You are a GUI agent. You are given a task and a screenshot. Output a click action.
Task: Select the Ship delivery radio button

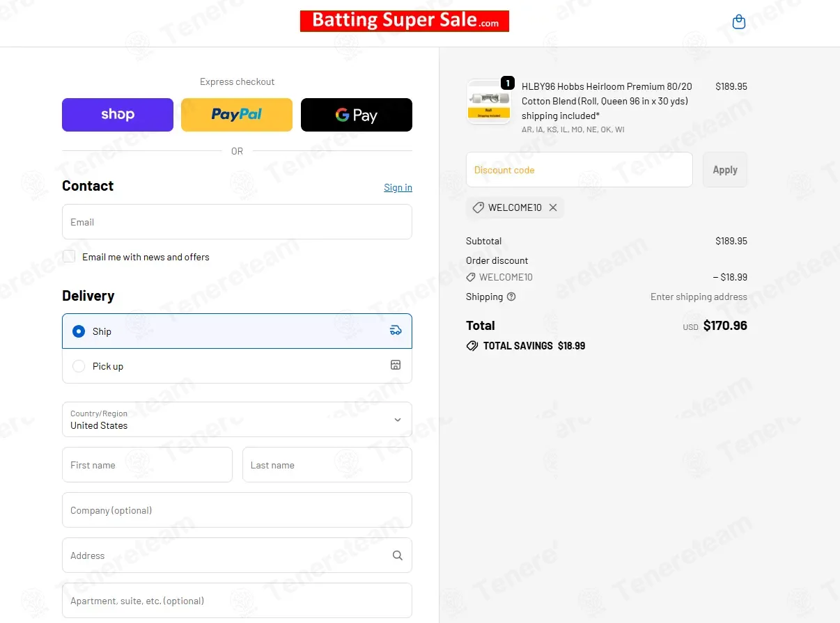(79, 331)
